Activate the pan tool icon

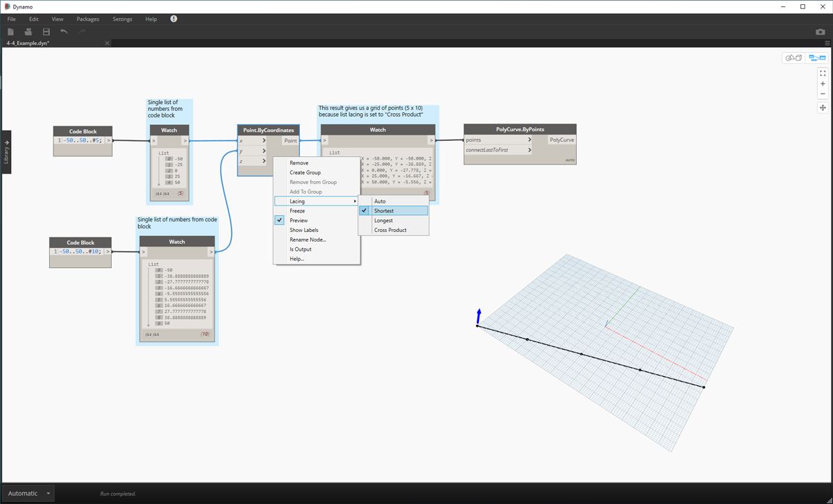tap(823, 108)
